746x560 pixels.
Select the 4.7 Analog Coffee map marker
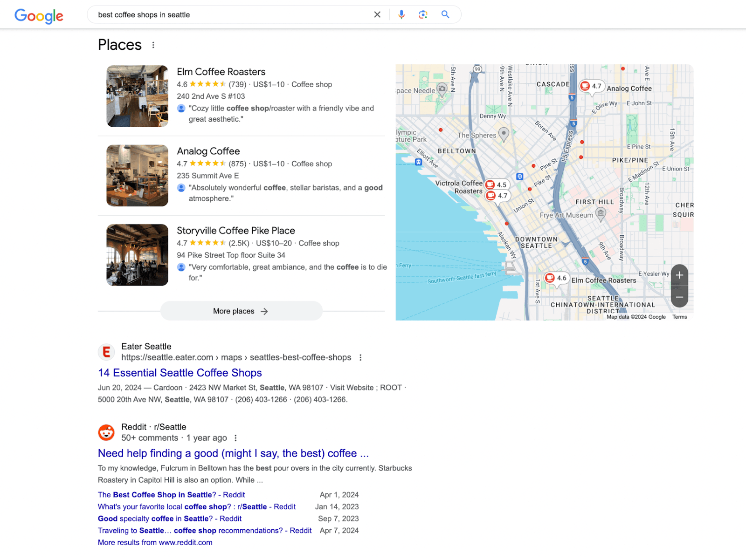click(x=591, y=86)
